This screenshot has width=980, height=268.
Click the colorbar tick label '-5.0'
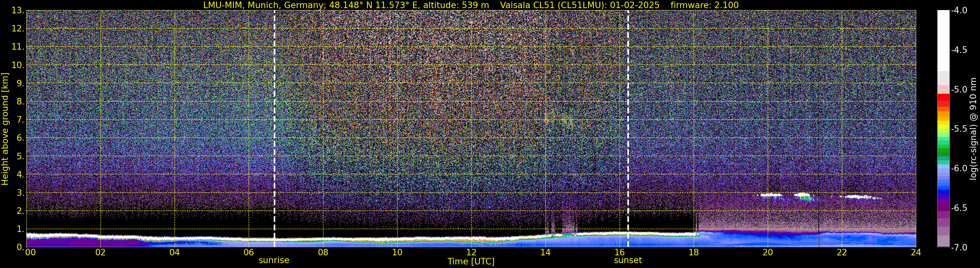[959, 90]
